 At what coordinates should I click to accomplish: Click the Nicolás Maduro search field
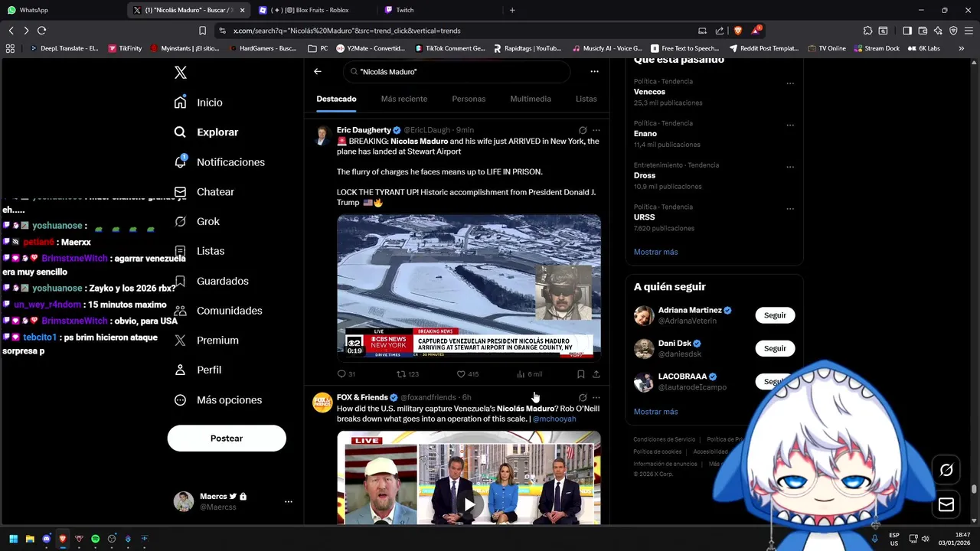[x=456, y=71]
